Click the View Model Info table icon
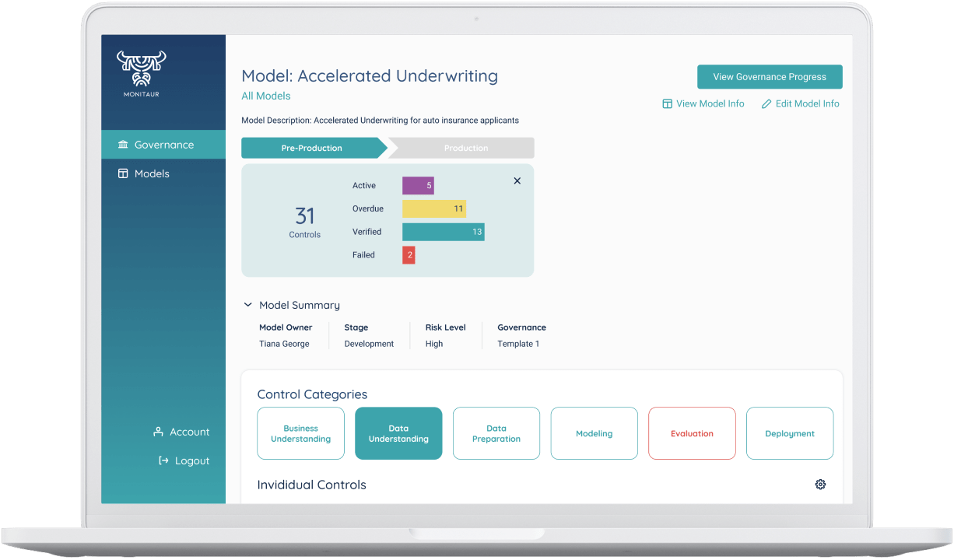This screenshot has height=560, width=954. (667, 103)
